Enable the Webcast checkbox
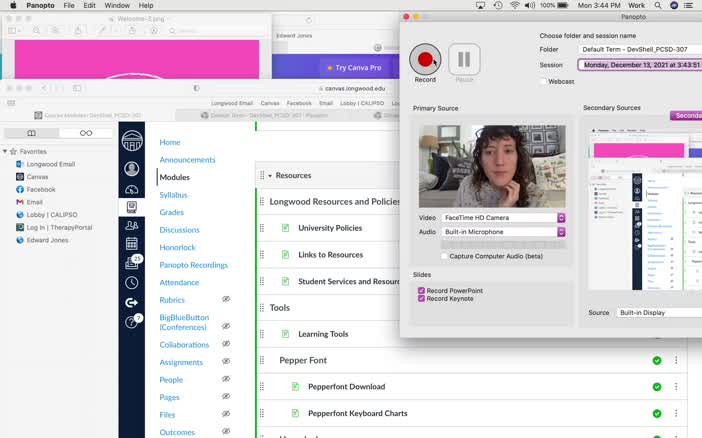Viewport: 702px width, 438px height. tap(543, 82)
